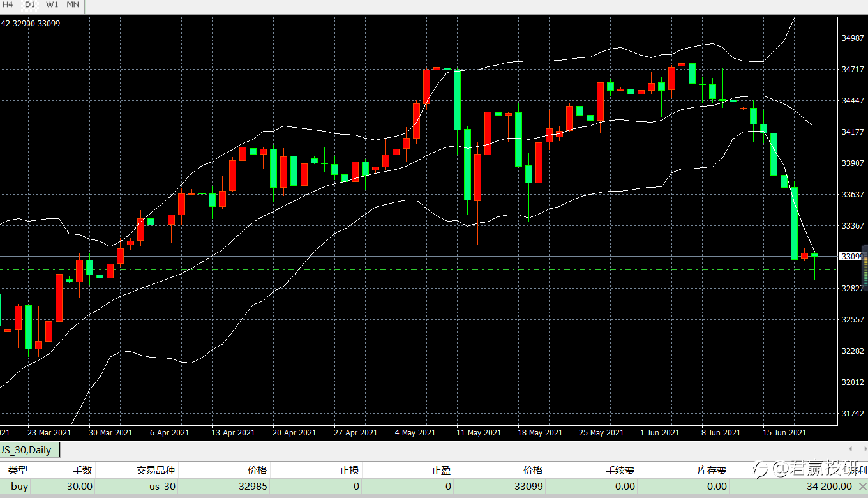The image size is (868, 498).
Task: Click the 6 Apr 2021 date label
Action: [x=170, y=433]
